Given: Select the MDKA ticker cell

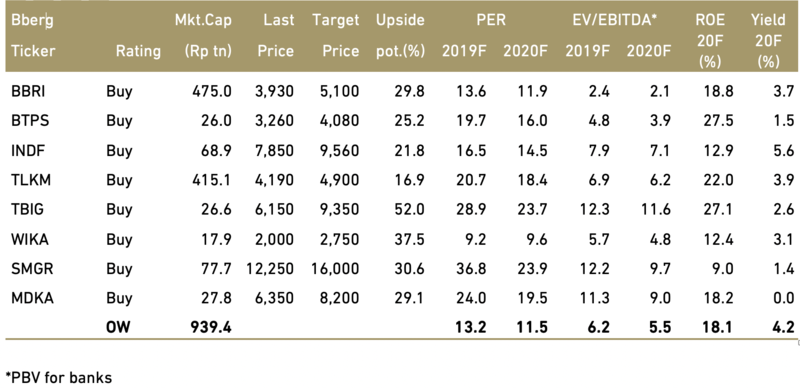Looking at the screenshot, I should 32,298.
